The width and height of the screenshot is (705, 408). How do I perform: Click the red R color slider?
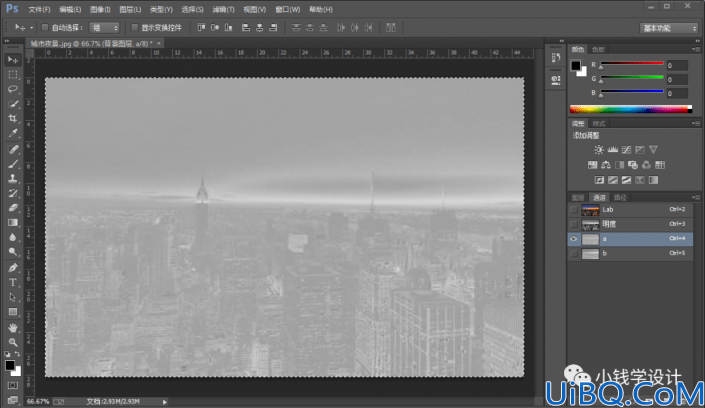pos(632,63)
